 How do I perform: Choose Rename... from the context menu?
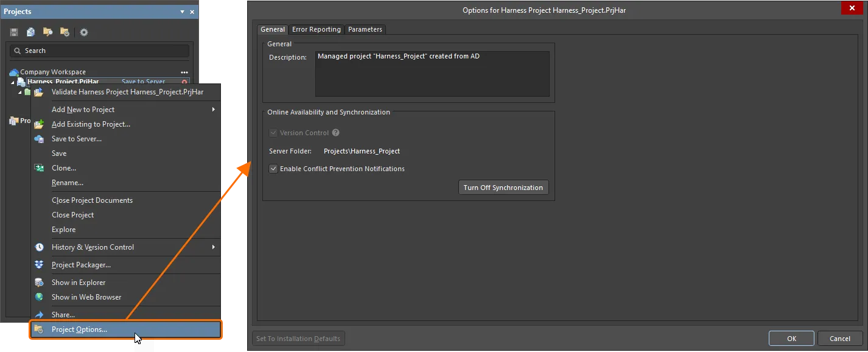[68, 183]
